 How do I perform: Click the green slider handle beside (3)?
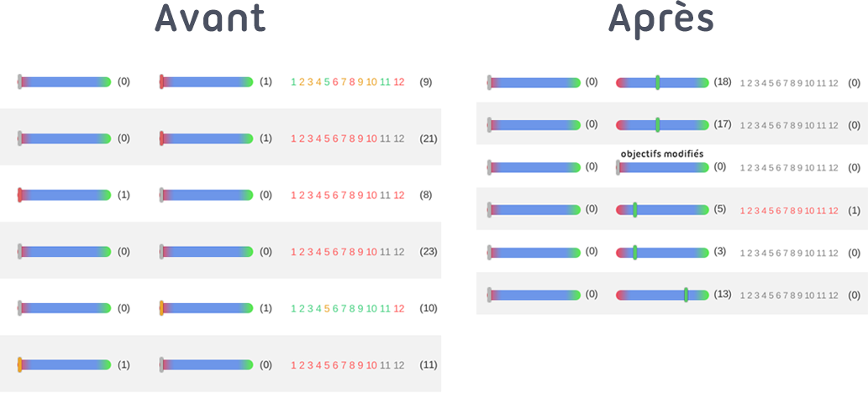tap(635, 252)
